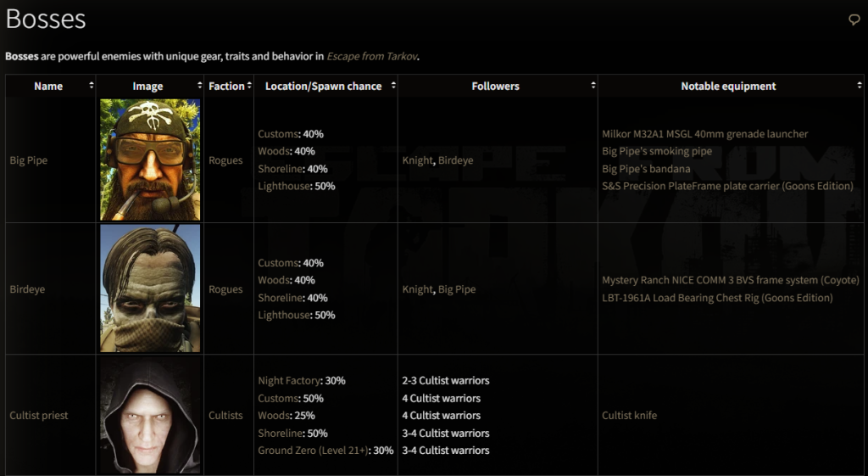This screenshot has height=476, width=868.
Task: Open the Big Pipe name link
Action: pyautogui.click(x=28, y=160)
